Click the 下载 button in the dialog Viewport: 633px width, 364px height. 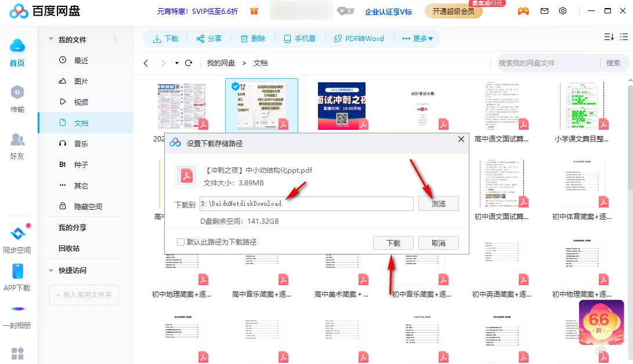(393, 243)
